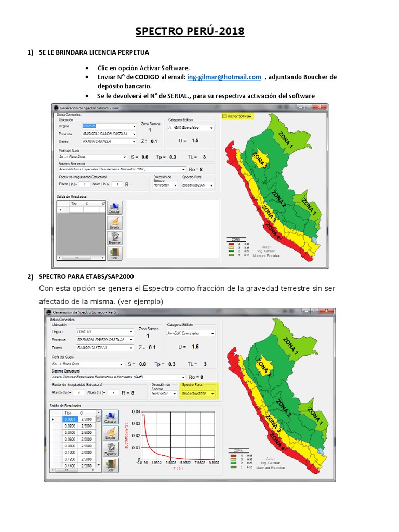Click heading SE LE BRINDARA LICENCIA PERPETUA

click(94, 52)
